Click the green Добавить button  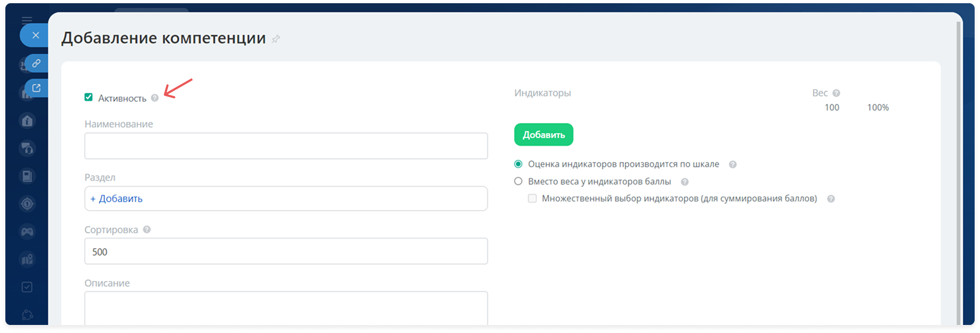[544, 135]
